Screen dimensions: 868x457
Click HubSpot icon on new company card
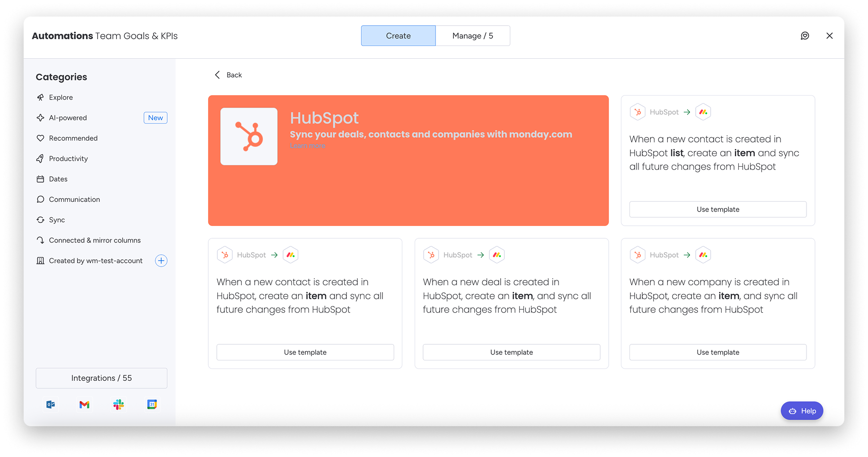(x=638, y=255)
